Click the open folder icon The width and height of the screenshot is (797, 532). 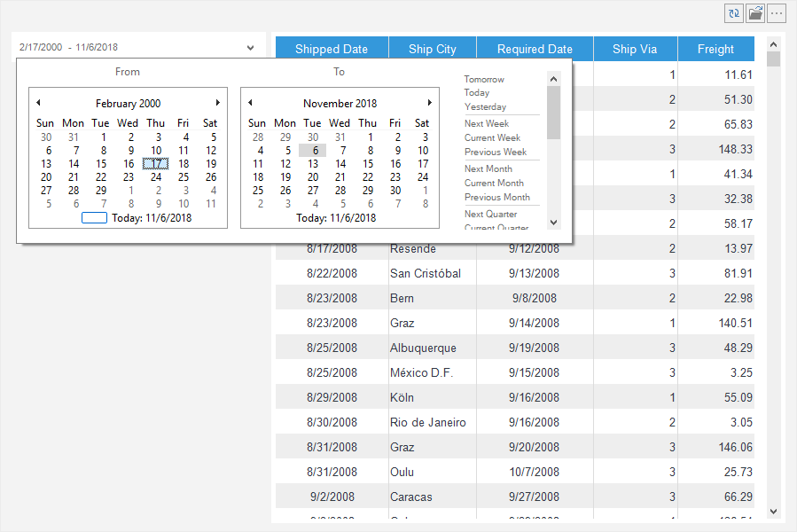pyautogui.click(x=755, y=13)
